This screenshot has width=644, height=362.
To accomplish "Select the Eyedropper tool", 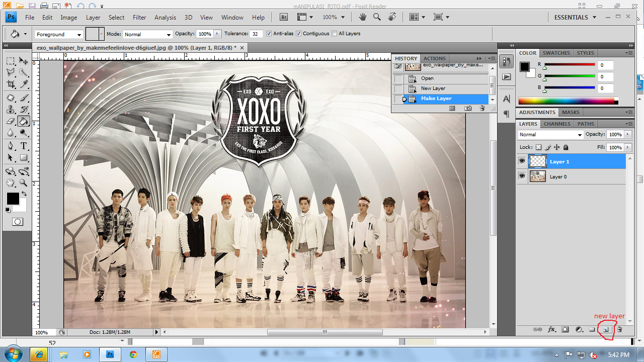I will (24, 84).
